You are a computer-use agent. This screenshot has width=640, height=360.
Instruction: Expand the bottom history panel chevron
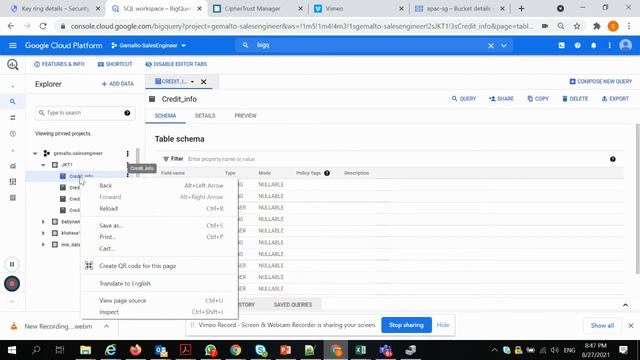pos(625,305)
